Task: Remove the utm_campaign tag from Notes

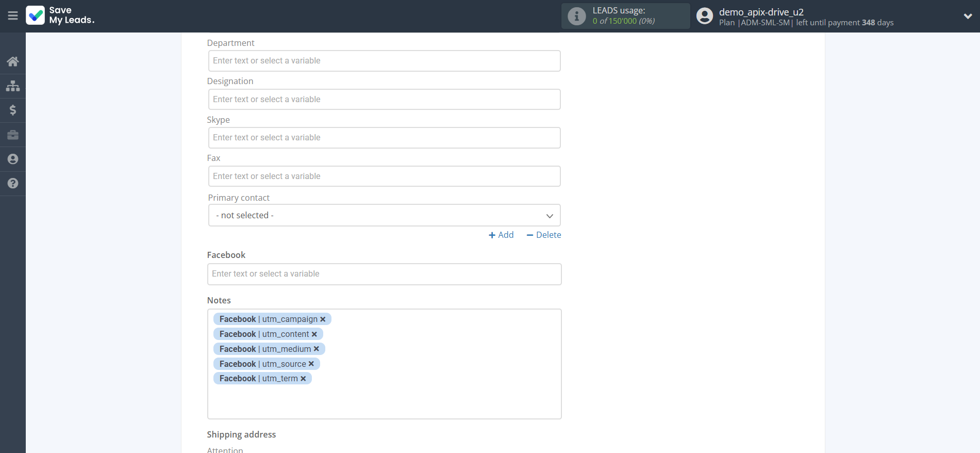Action: tap(323, 319)
